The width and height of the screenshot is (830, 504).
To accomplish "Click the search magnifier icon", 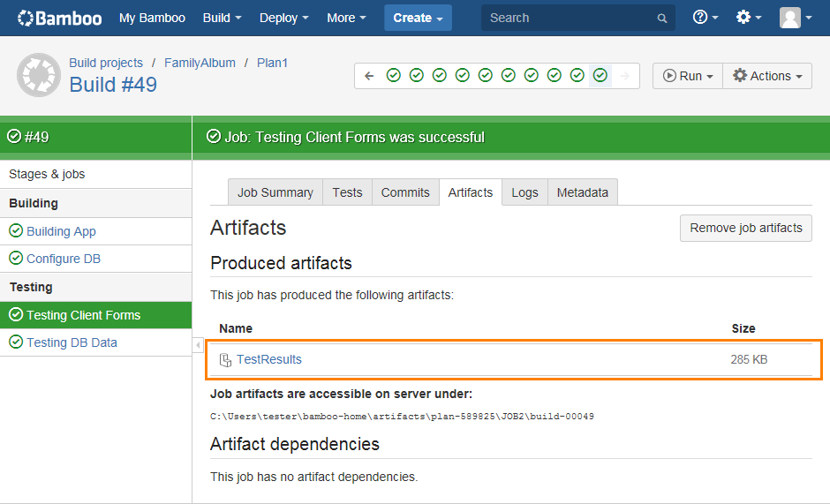I will [x=662, y=19].
